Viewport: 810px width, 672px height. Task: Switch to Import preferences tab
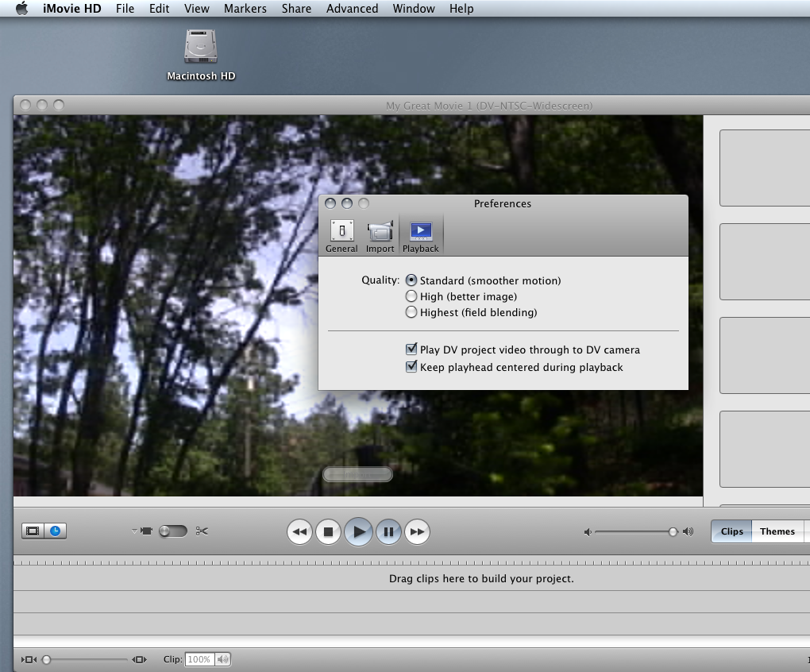click(x=380, y=237)
